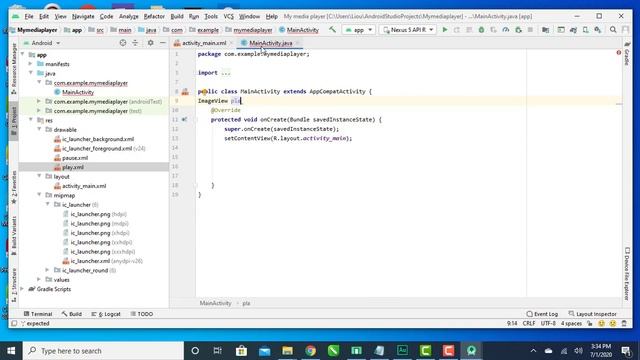Open the run configuration 'app' dropdown

358,30
